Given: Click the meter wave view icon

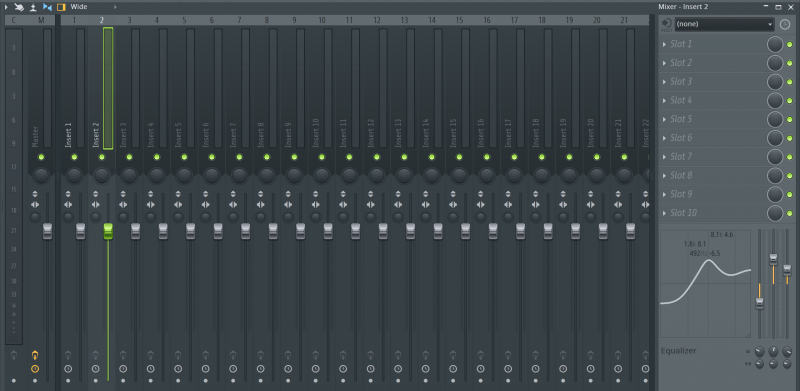Looking at the screenshot, I should click(33, 7).
